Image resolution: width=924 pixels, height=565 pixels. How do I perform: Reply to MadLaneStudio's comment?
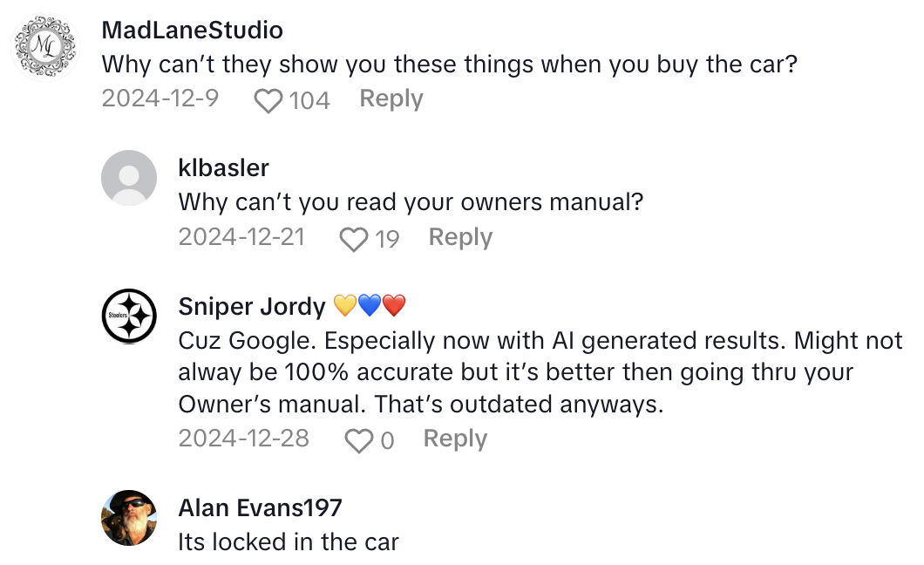pyautogui.click(x=391, y=99)
